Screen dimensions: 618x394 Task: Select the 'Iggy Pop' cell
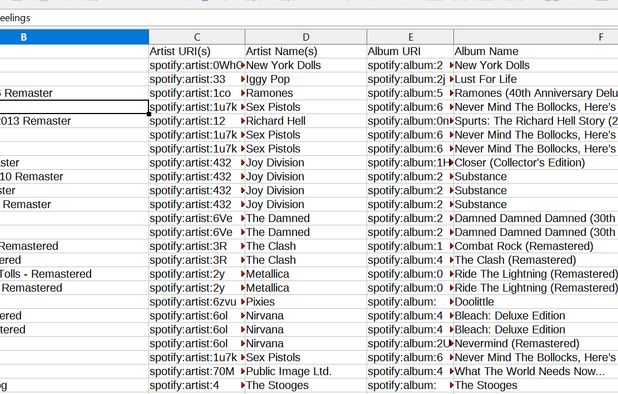(306, 79)
